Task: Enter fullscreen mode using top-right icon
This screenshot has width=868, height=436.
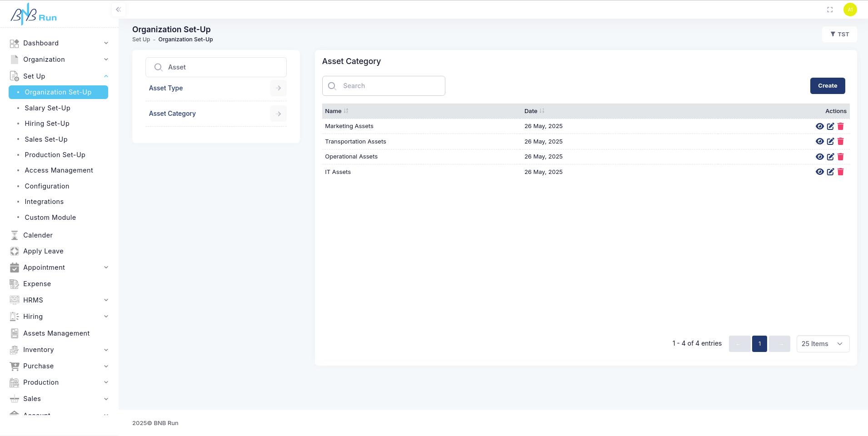Action: pos(830,10)
